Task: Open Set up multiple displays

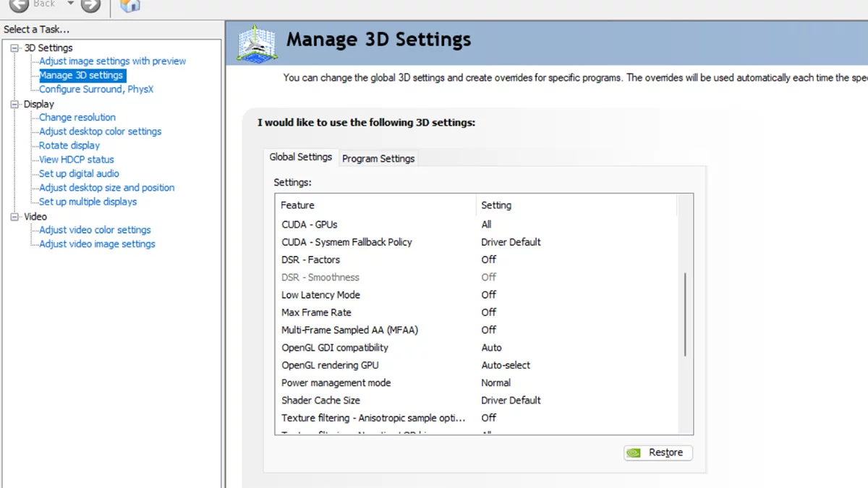Action: point(88,202)
